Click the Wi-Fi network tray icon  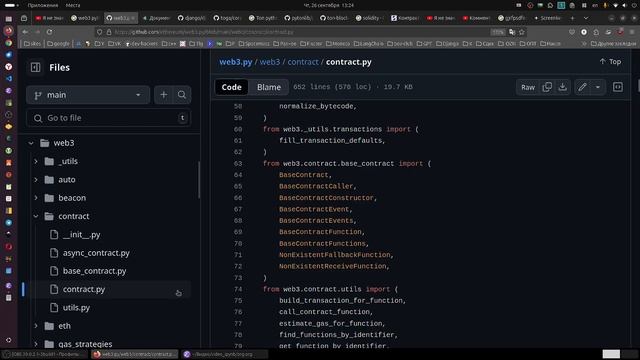(616, 5)
